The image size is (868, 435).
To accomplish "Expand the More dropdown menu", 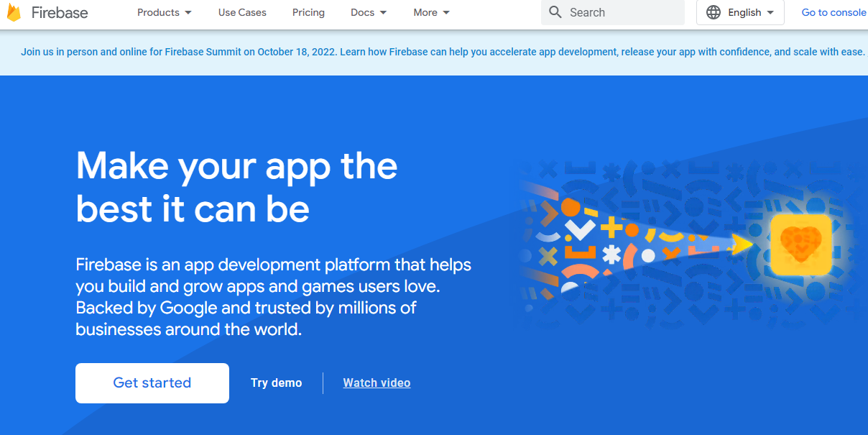I will pyautogui.click(x=432, y=12).
